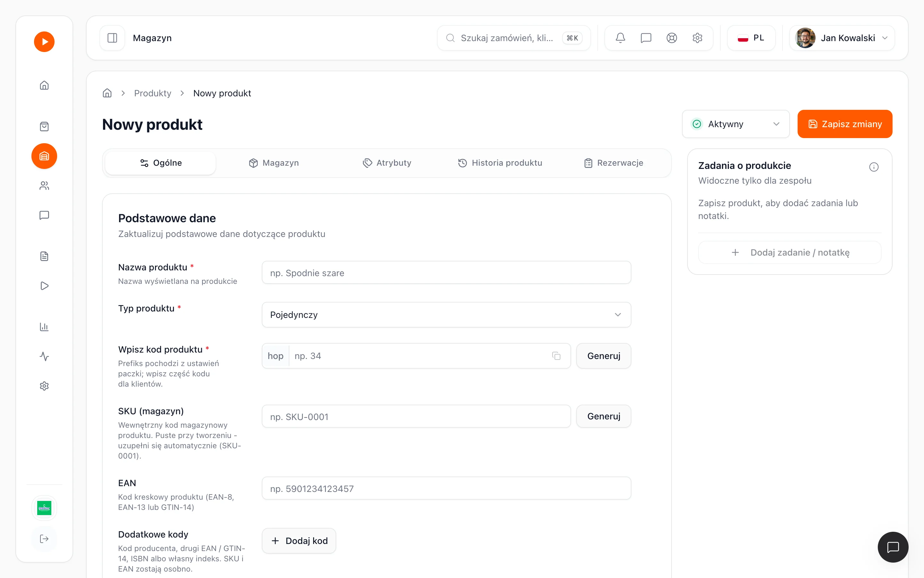Focus the Nazwa produktu input field
The height and width of the screenshot is (578, 924).
446,273
